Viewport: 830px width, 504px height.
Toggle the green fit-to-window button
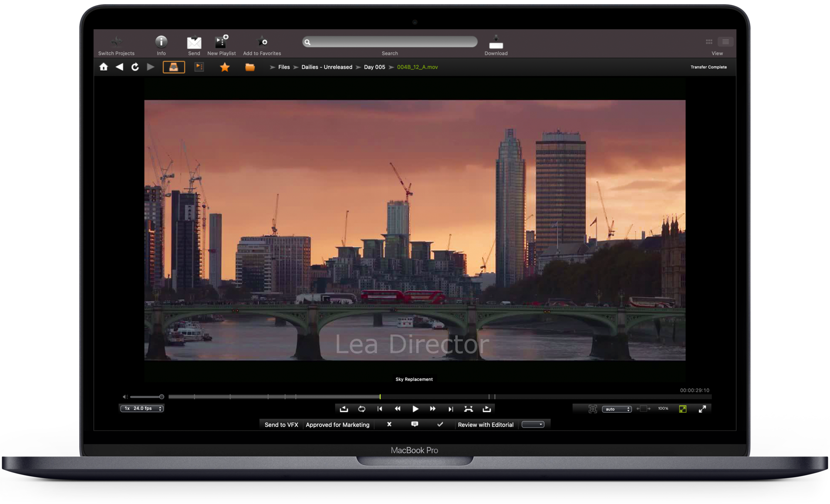point(683,409)
